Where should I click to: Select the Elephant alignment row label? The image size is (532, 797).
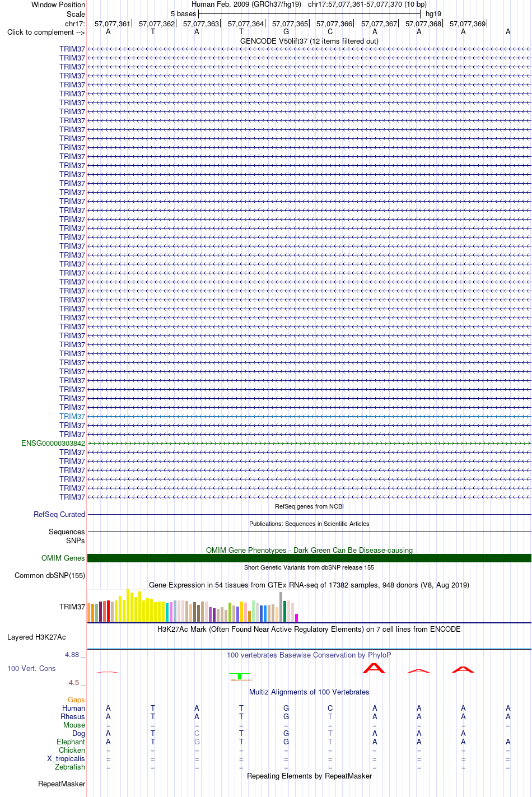tap(71, 742)
